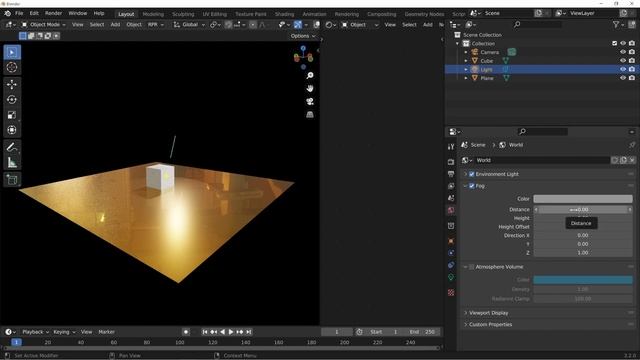Collapse the Collection in outliner
640x360 pixels.
(457, 43)
